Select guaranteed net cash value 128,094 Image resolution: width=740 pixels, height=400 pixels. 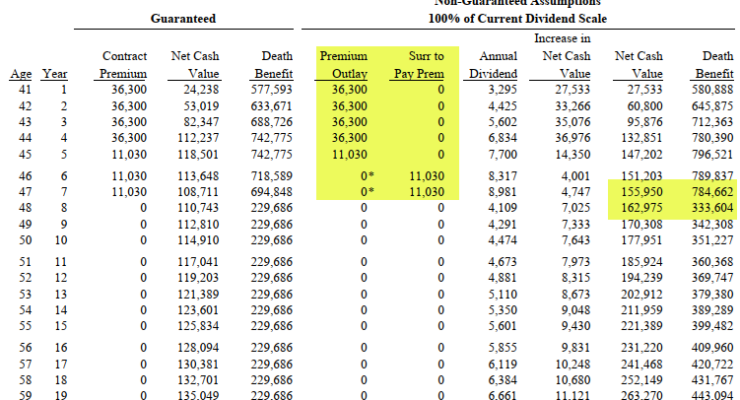(x=198, y=348)
